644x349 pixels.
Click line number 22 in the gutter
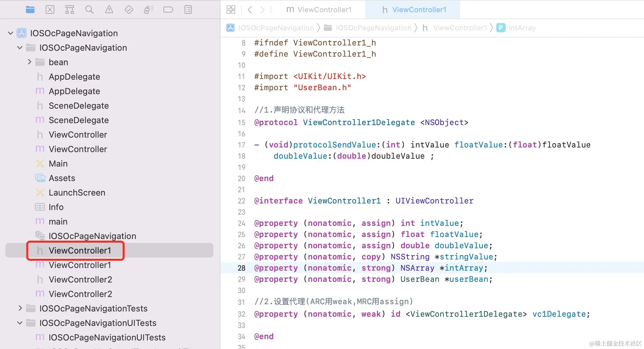point(241,201)
